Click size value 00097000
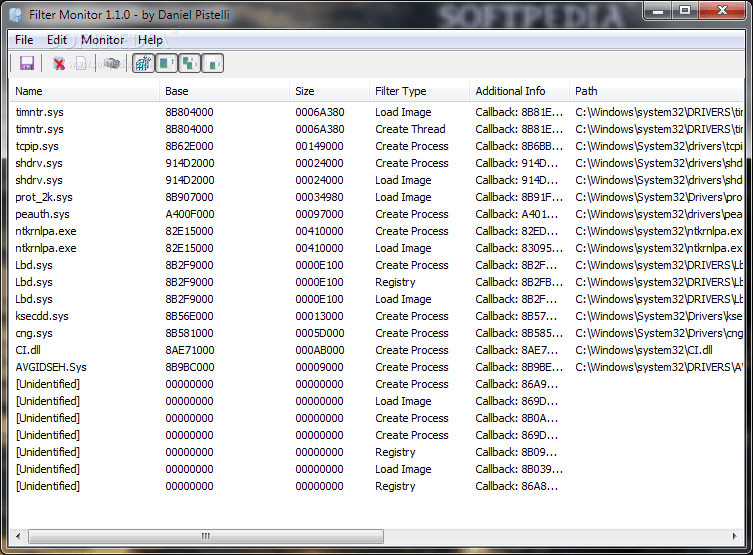753x555 pixels. (319, 214)
